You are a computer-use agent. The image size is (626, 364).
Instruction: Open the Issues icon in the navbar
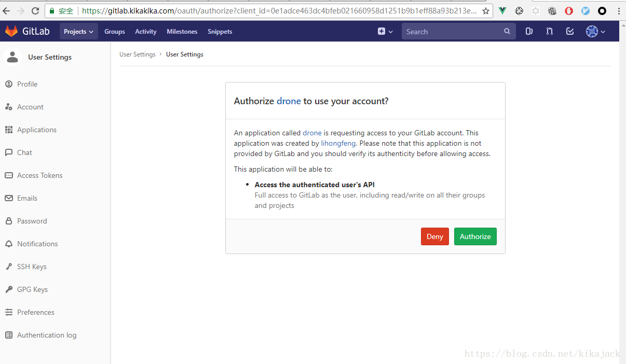[x=529, y=32]
